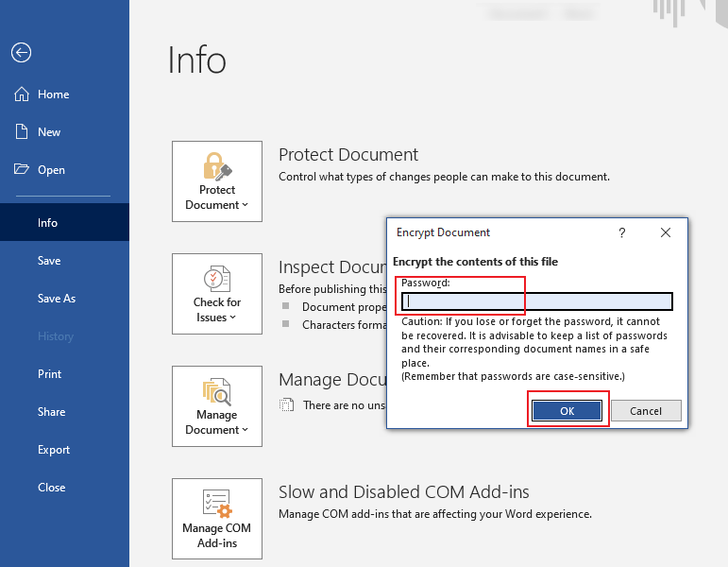Select the Info tab in sidebar
This screenshot has width=728, height=567.
(64, 223)
